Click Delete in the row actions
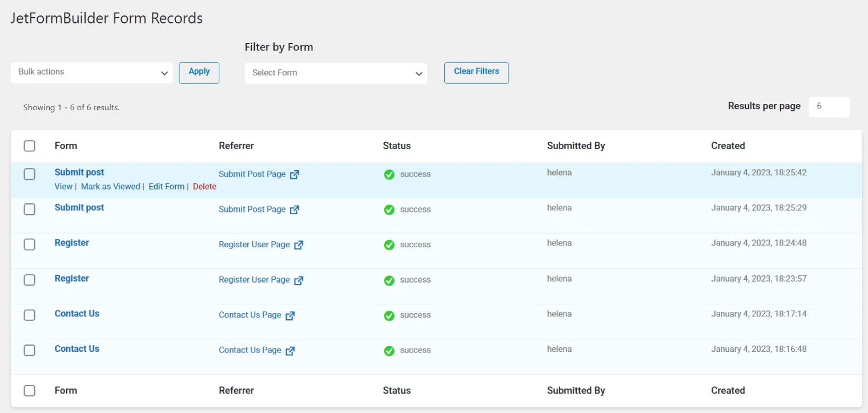This screenshot has width=868, height=413. pos(204,187)
